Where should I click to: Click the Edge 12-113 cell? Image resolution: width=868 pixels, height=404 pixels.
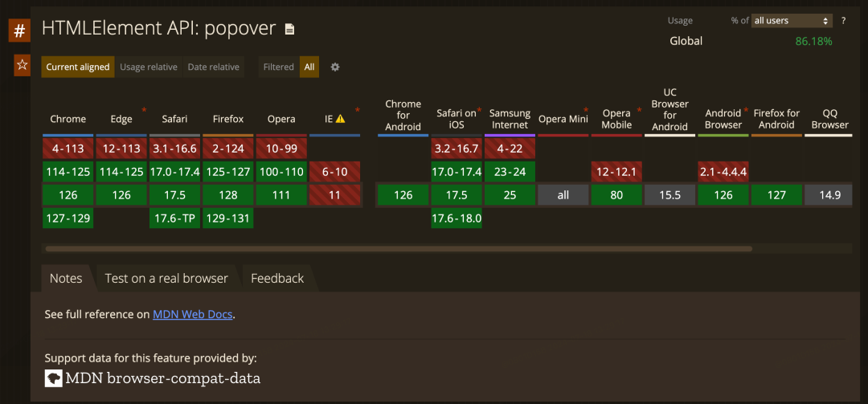coord(121,149)
